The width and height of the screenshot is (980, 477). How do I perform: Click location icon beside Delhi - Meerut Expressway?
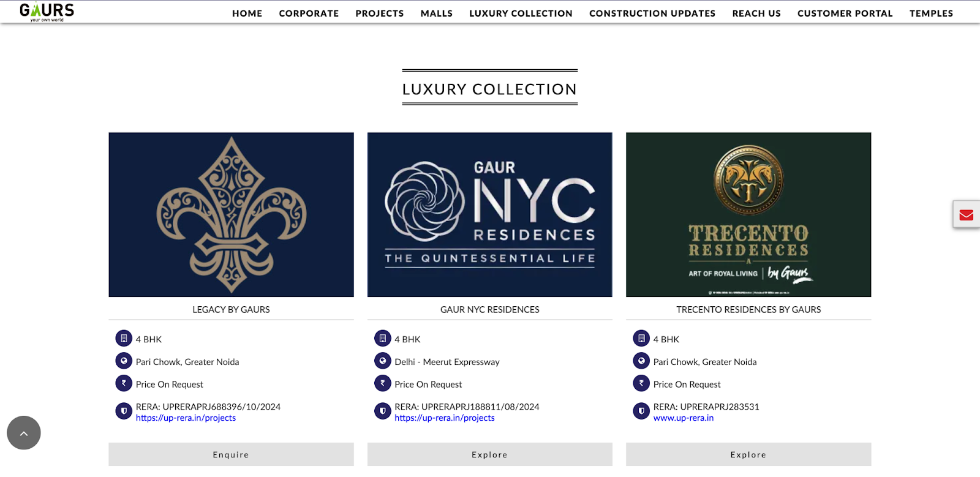click(x=383, y=361)
